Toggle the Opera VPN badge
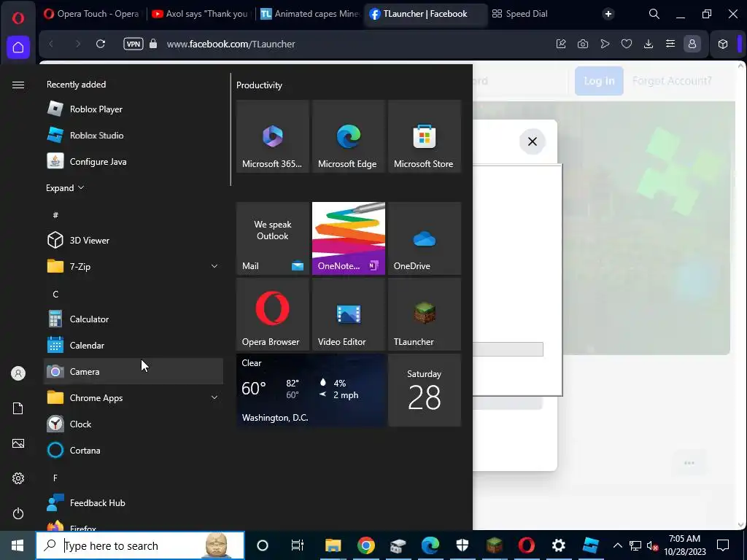 pos(133,44)
